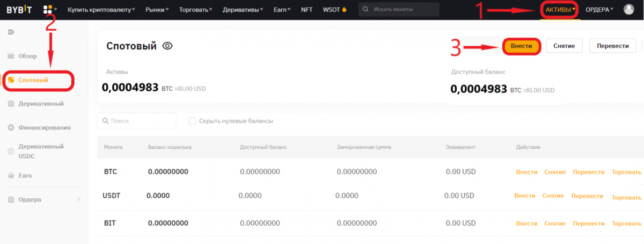Open Торговать dropdown menu
The width and height of the screenshot is (644, 244).
[x=195, y=10]
